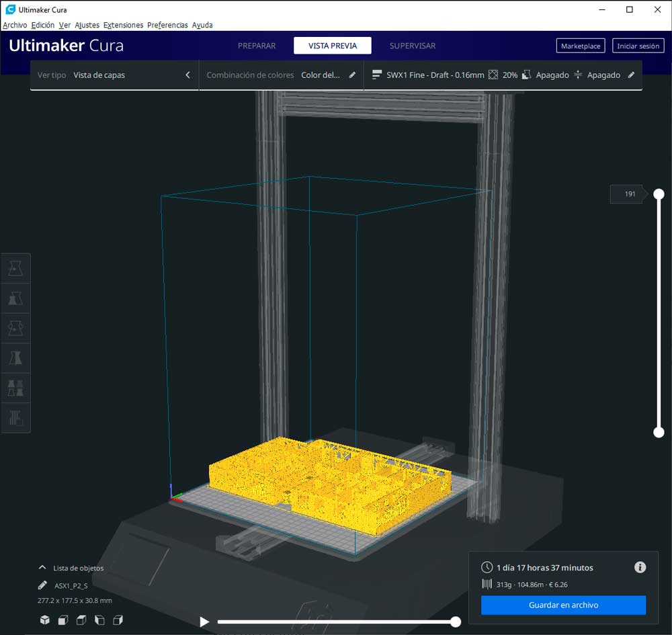Image resolution: width=672 pixels, height=635 pixels.
Task: Play the layer simulation
Action: click(204, 622)
